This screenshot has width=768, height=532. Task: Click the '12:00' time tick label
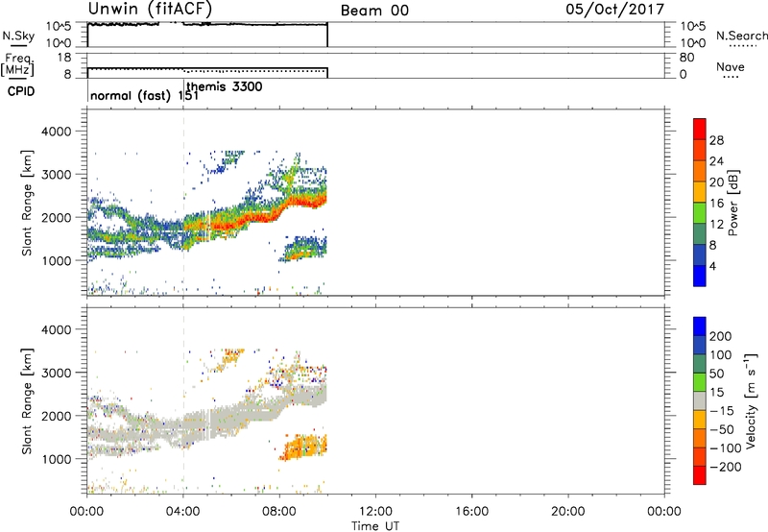375,512
